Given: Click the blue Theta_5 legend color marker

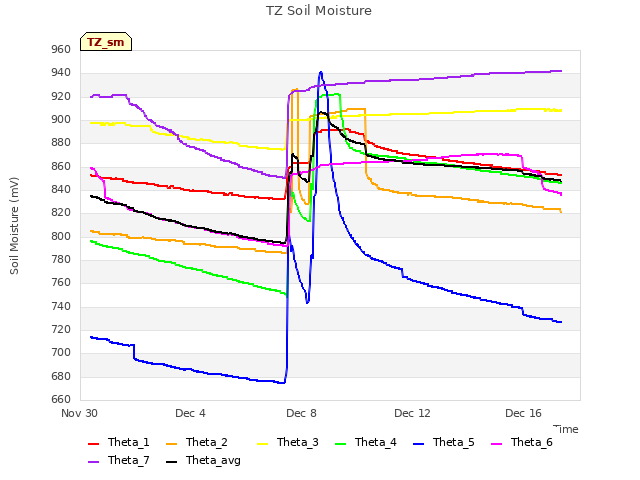Looking at the screenshot, I should coord(418,444).
